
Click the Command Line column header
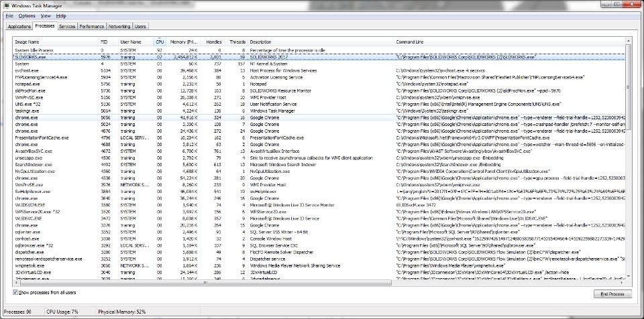pos(409,42)
